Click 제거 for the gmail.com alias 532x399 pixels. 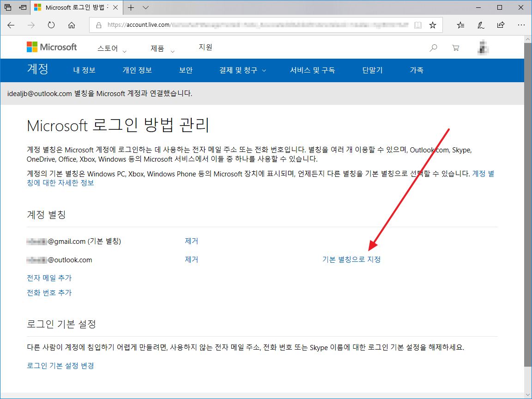[191, 241]
